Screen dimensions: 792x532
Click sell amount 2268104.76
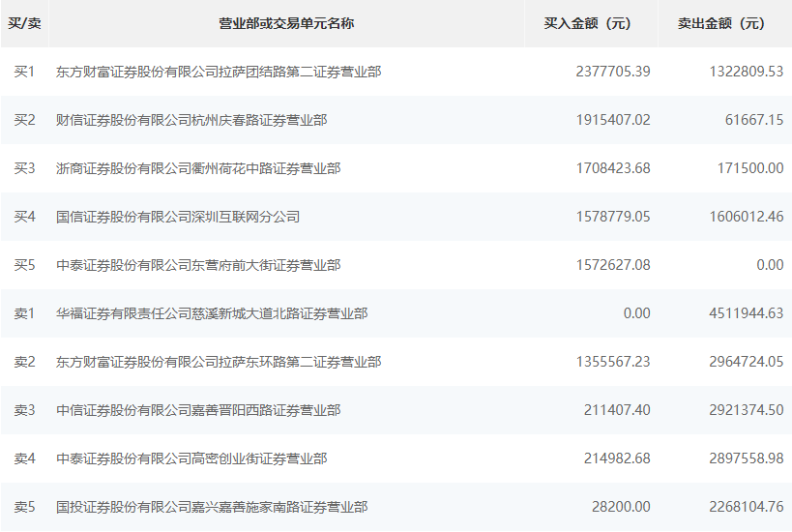[x=747, y=507]
